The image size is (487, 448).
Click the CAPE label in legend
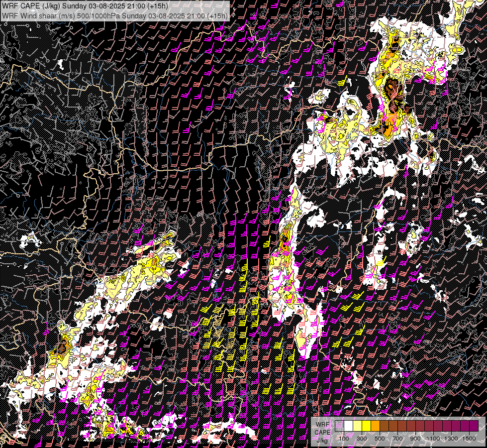322,433
